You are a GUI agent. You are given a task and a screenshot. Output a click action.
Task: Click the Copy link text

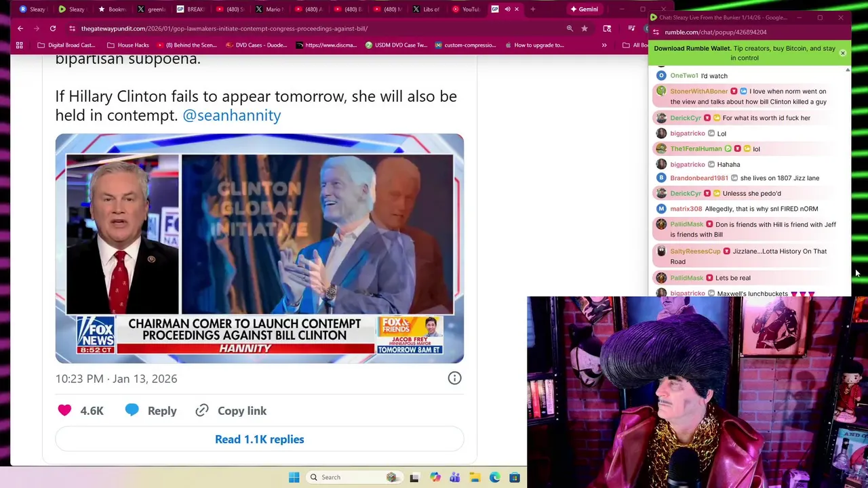pos(242,411)
